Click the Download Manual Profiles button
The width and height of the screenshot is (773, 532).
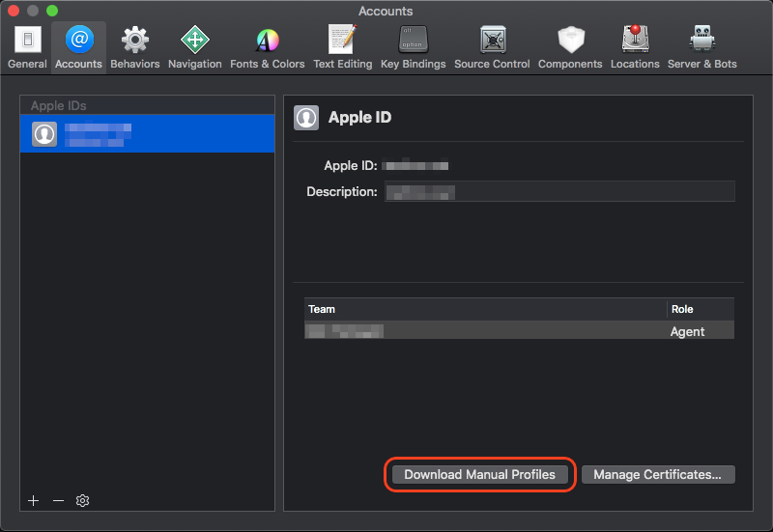tap(479, 474)
